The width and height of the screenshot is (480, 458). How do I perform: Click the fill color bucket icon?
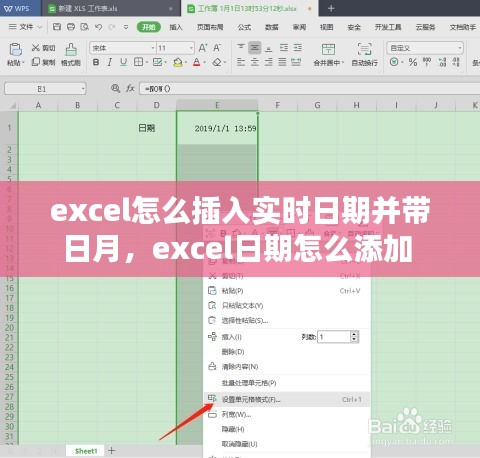178,62
